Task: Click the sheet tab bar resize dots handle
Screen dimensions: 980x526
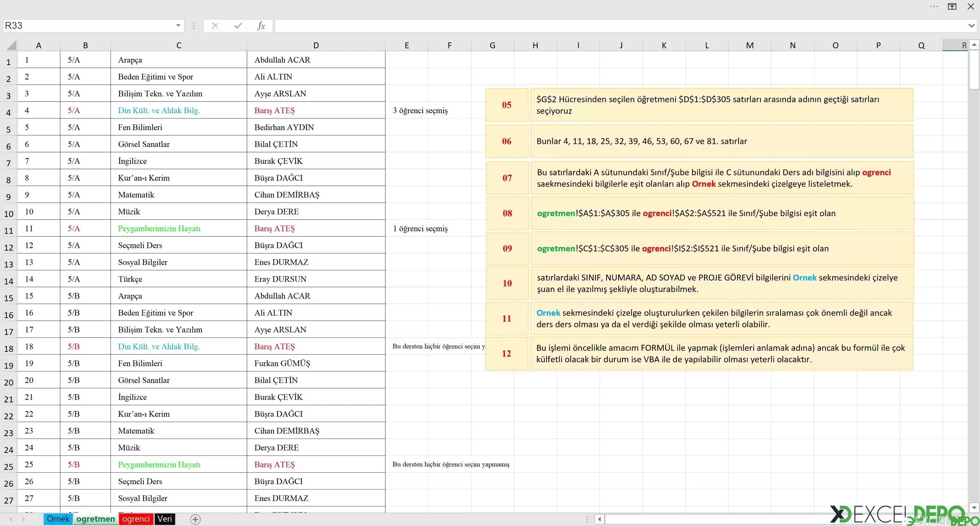Action: click(x=587, y=519)
